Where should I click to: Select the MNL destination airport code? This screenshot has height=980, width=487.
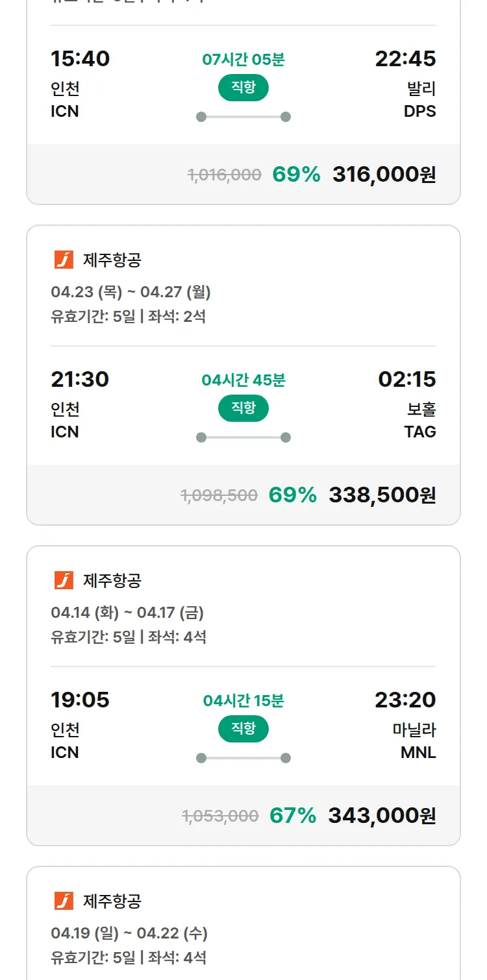pos(418,753)
